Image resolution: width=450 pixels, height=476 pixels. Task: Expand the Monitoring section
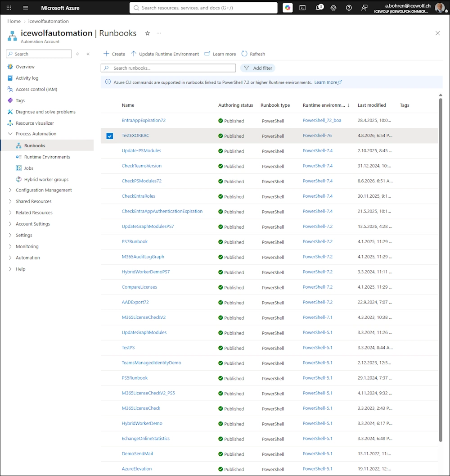(x=10, y=246)
